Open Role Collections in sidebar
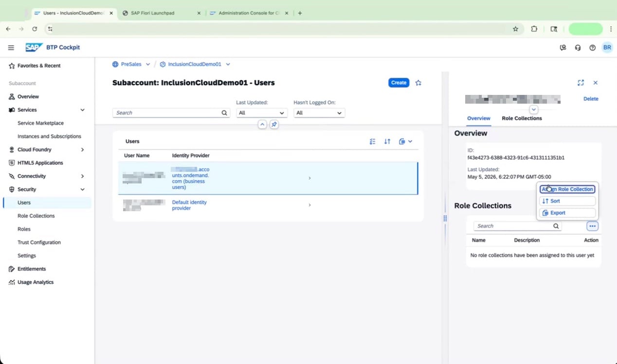The image size is (617, 364). coord(36,216)
